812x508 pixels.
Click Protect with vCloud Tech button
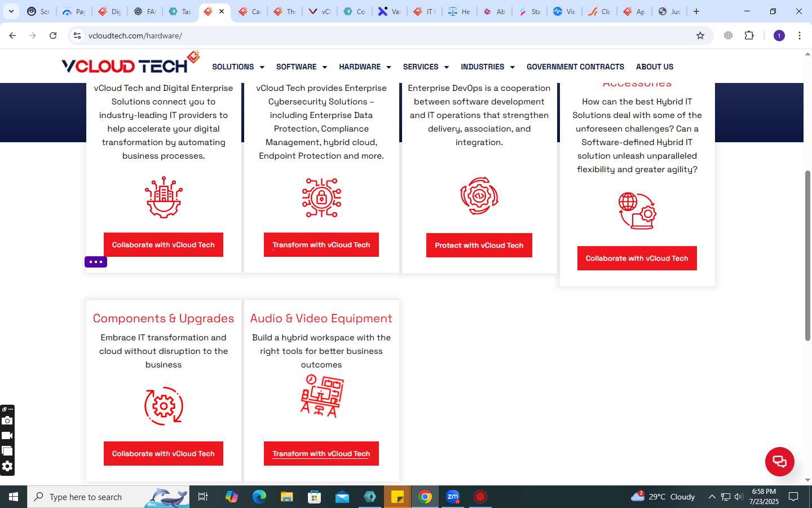coord(479,245)
